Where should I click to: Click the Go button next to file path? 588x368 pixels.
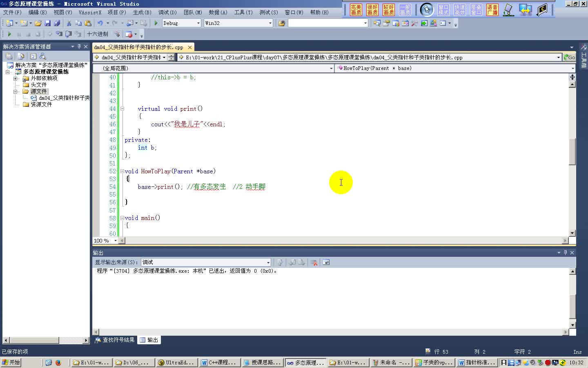[569, 57]
